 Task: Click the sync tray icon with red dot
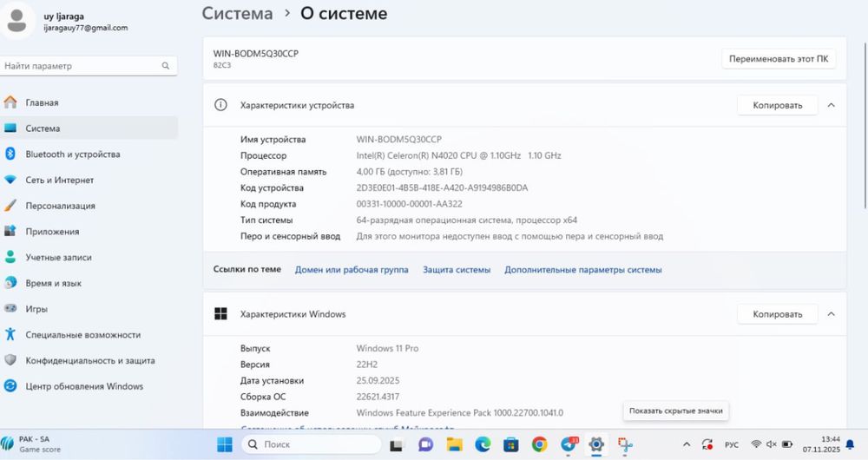pos(707,444)
